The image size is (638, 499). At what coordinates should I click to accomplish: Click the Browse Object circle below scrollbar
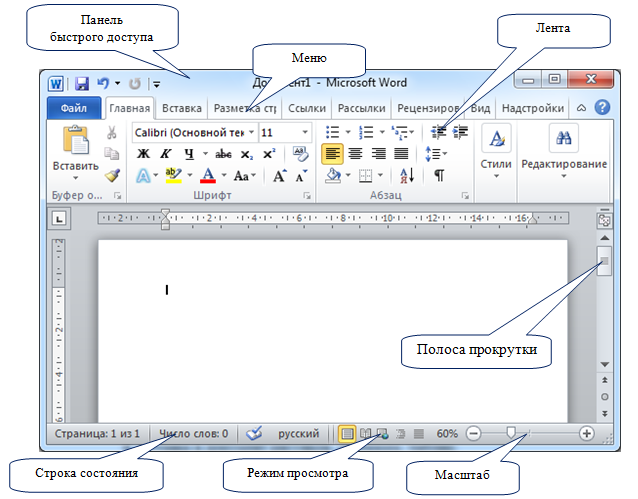point(605,396)
